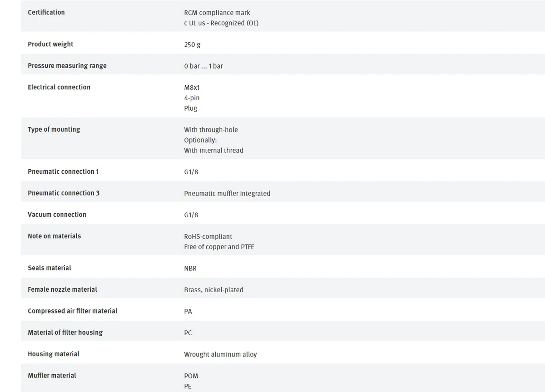Click the Product weight label

click(50, 44)
